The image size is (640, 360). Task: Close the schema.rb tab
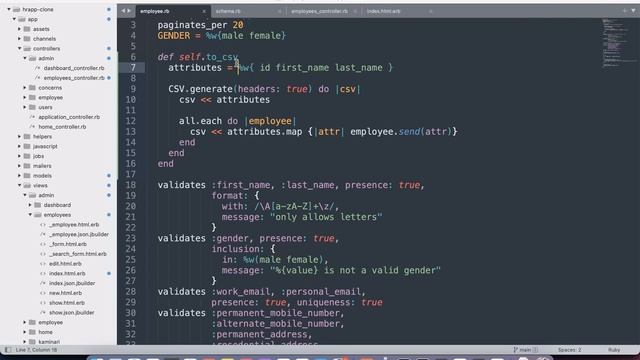tap(280, 11)
